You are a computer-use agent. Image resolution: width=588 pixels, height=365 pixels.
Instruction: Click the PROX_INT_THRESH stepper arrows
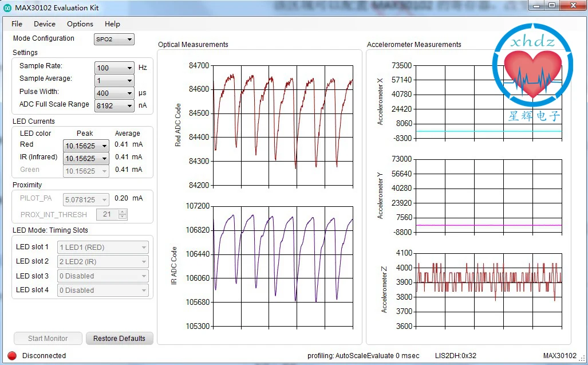(122, 214)
